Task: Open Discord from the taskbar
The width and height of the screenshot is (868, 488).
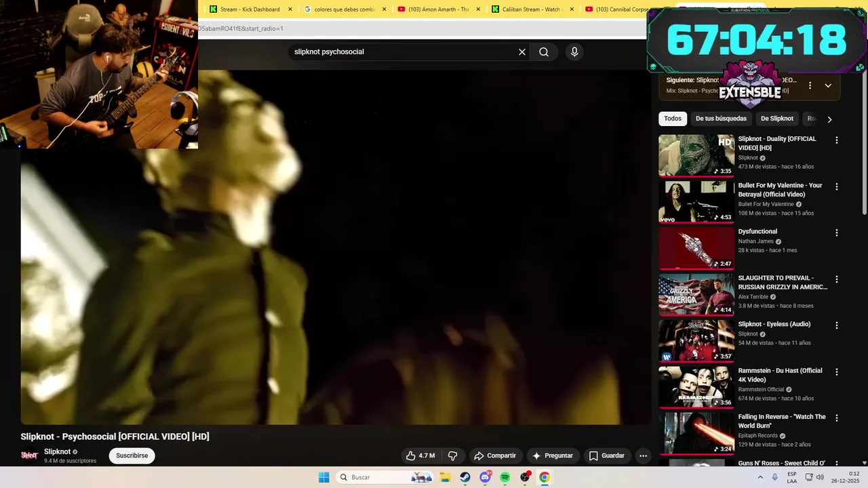Action: click(x=485, y=477)
